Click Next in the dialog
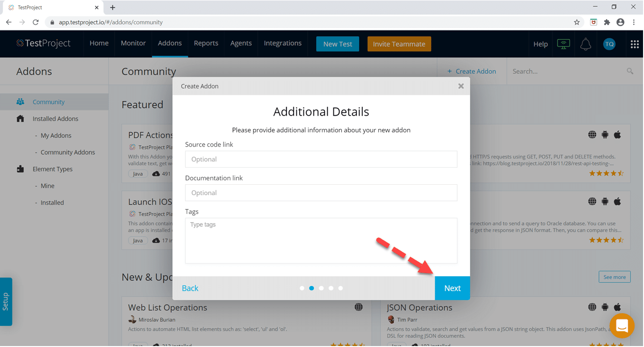The height and width of the screenshot is (347, 644). coord(452,288)
